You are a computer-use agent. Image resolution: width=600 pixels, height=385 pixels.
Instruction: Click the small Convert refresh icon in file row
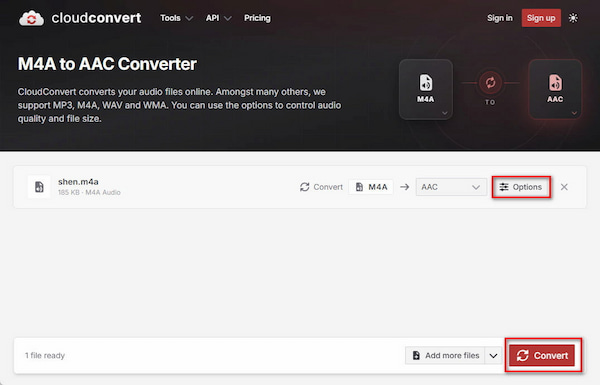(x=305, y=187)
